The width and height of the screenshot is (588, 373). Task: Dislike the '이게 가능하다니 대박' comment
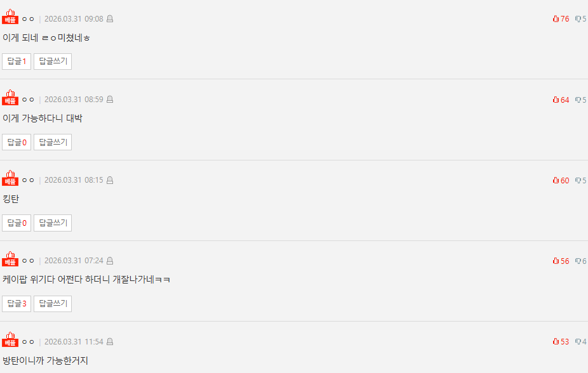(581, 100)
